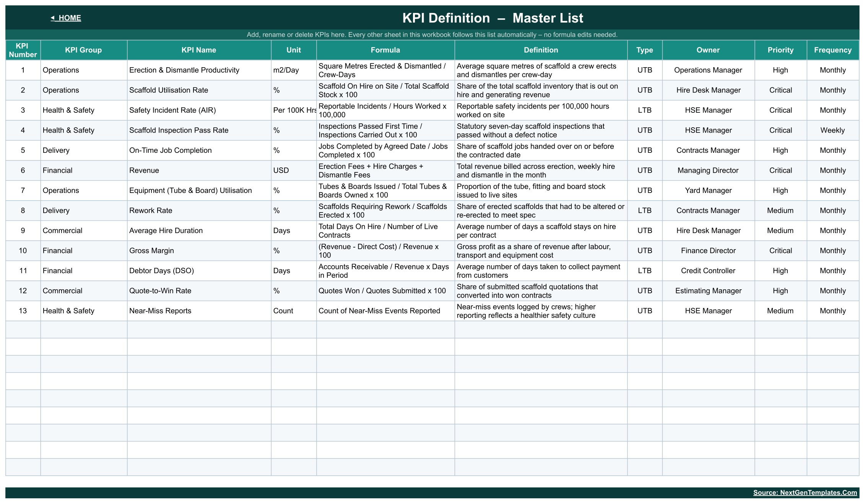This screenshot has height=504, width=865.
Task: Select the Frequency column header
Action: click(x=833, y=50)
